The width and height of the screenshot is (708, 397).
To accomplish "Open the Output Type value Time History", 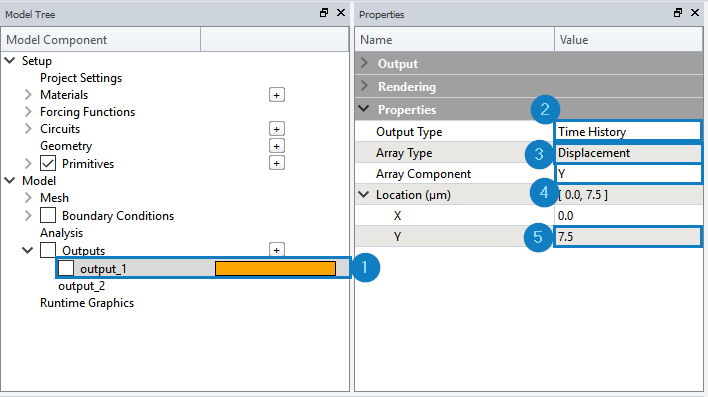I will pos(628,131).
